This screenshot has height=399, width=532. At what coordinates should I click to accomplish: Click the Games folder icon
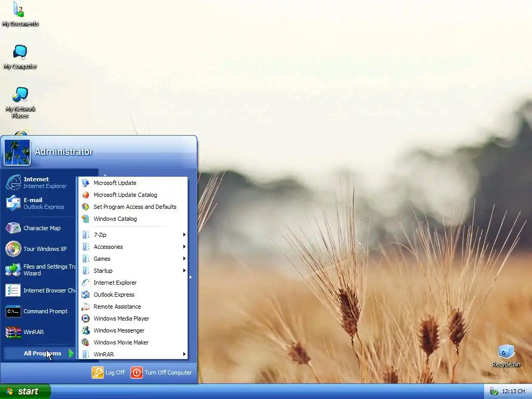pyautogui.click(x=86, y=259)
